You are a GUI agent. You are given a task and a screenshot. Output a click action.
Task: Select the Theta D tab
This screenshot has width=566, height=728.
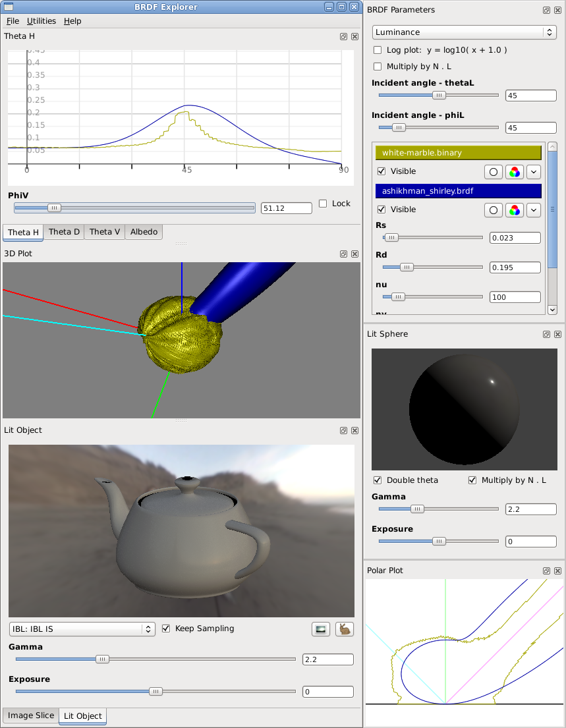[x=64, y=232]
